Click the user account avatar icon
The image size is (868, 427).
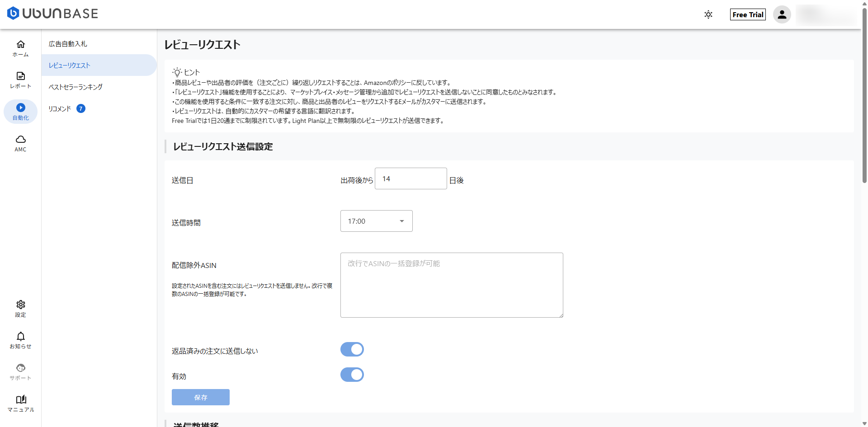click(782, 14)
